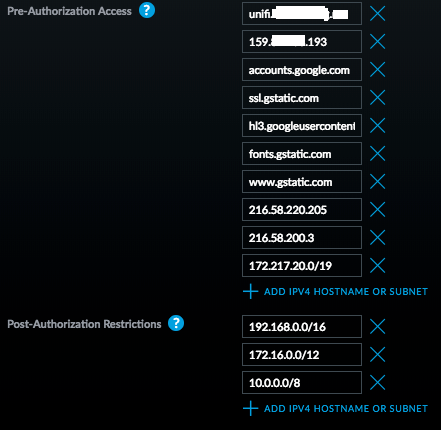441x430 pixels.
Task: Add post-authorization IPv4 hostname or subnet
Action: 335,409
